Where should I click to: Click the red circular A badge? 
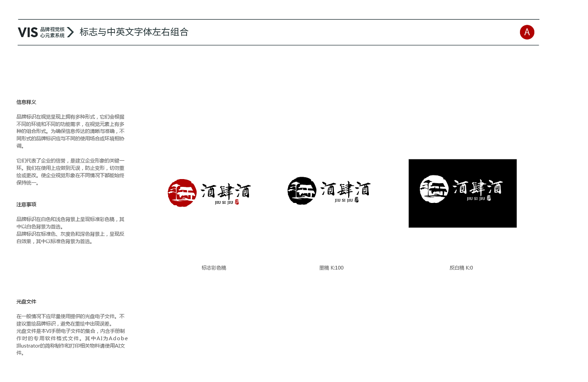[527, 32]
